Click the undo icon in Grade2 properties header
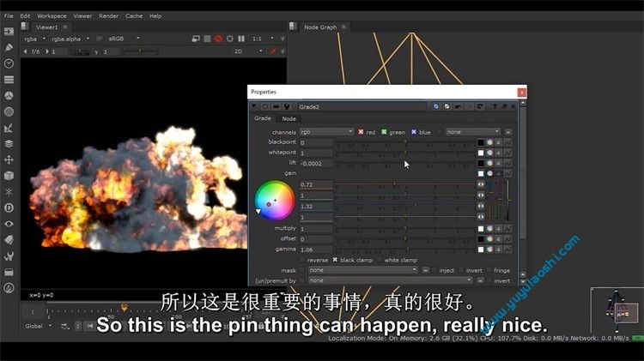Screen dimensions: 644x361 click(458, 106)
